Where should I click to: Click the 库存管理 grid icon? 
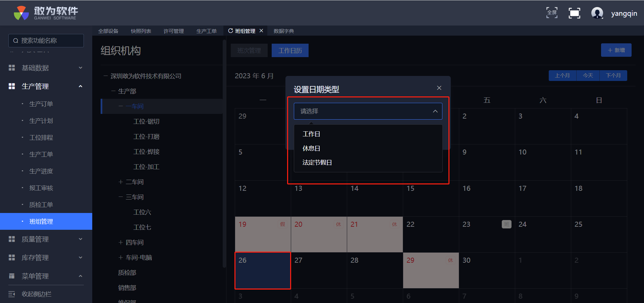(x=12, y=258)
